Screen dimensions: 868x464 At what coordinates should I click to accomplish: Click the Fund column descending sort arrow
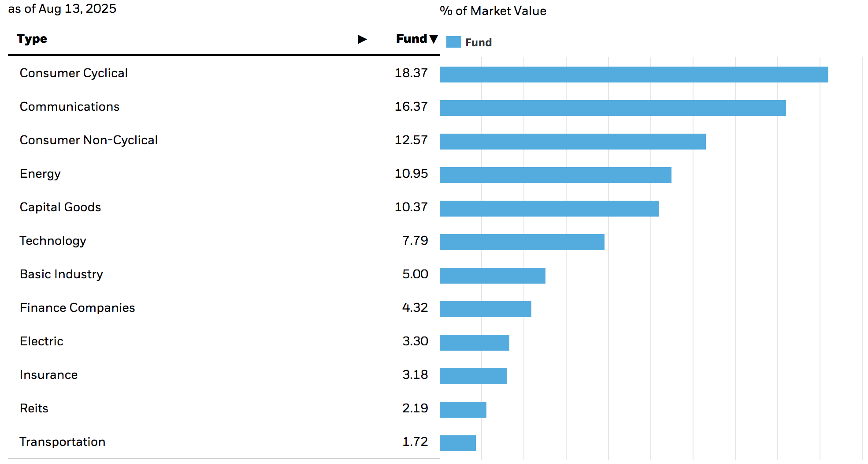pos(434,39)
